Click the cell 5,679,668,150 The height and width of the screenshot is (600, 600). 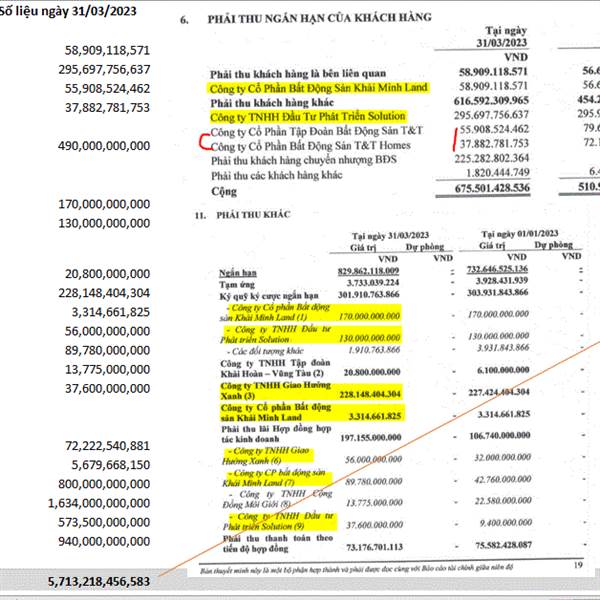[x=111, y=465]
